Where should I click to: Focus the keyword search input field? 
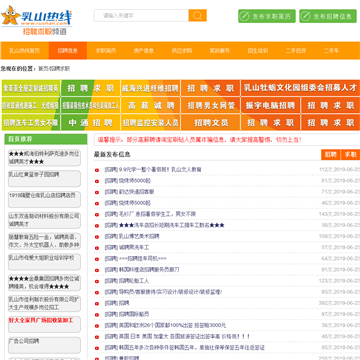coord(141,15)
